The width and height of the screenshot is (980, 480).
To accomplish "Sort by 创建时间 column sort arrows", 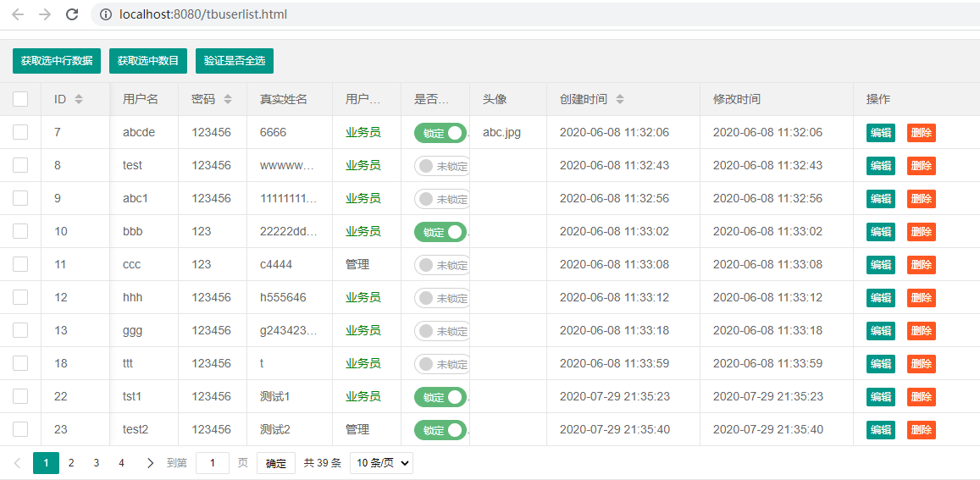I will (619, 99).
